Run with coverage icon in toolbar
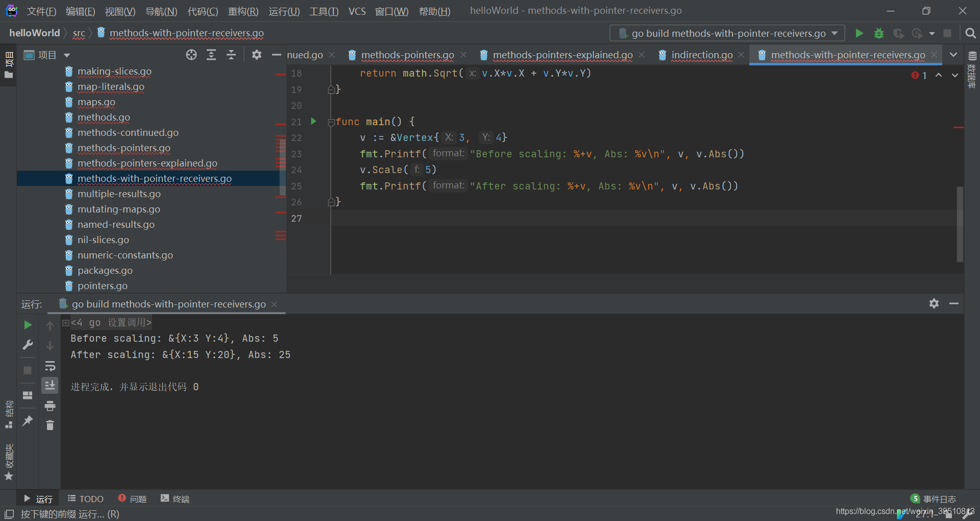Image resolution: width=980 pixels, height=521 pixels. 898,33
